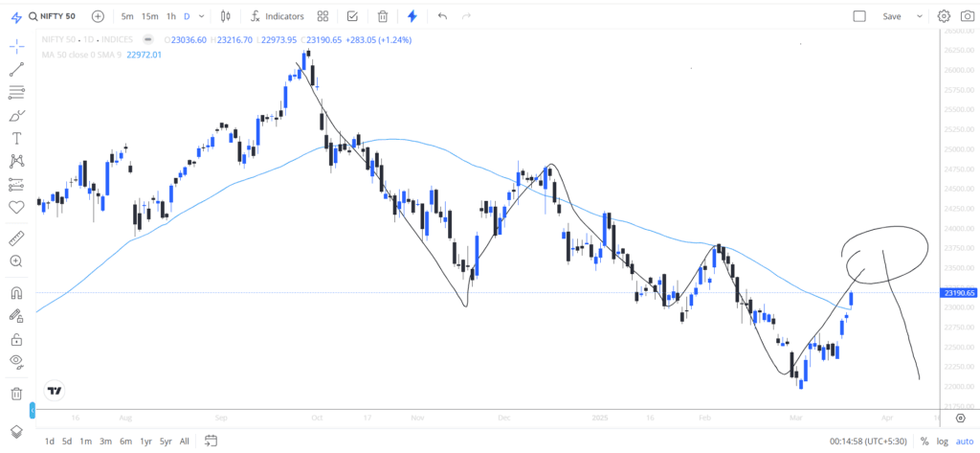The image size is (980, 453).
Task: Open the ruler measure tool
Action: coord(17,238)
